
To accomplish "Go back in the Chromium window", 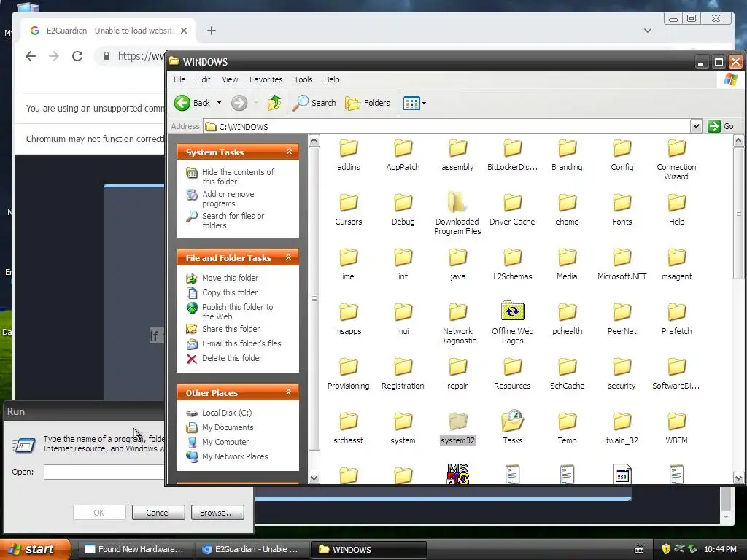I will (31, 56).
